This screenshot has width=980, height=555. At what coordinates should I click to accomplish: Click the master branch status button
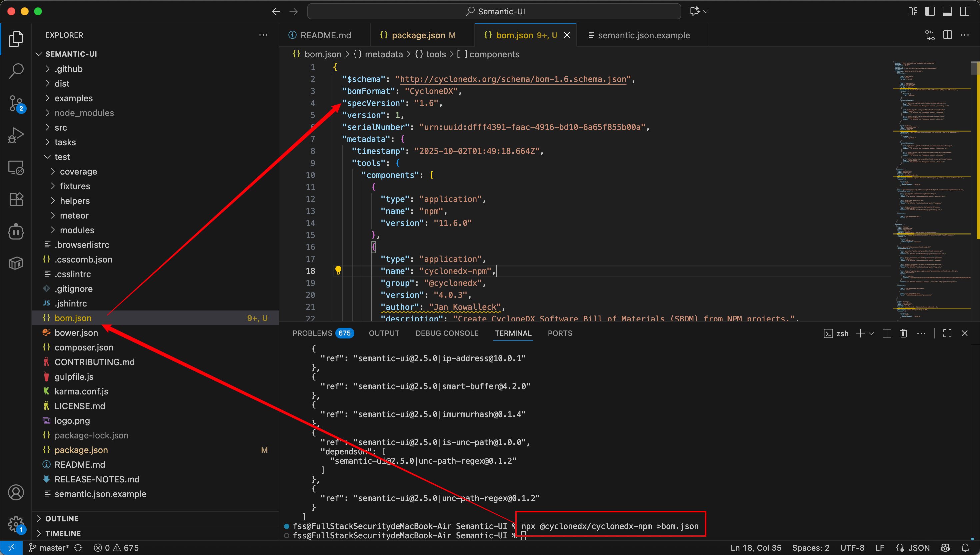[50, 548]
